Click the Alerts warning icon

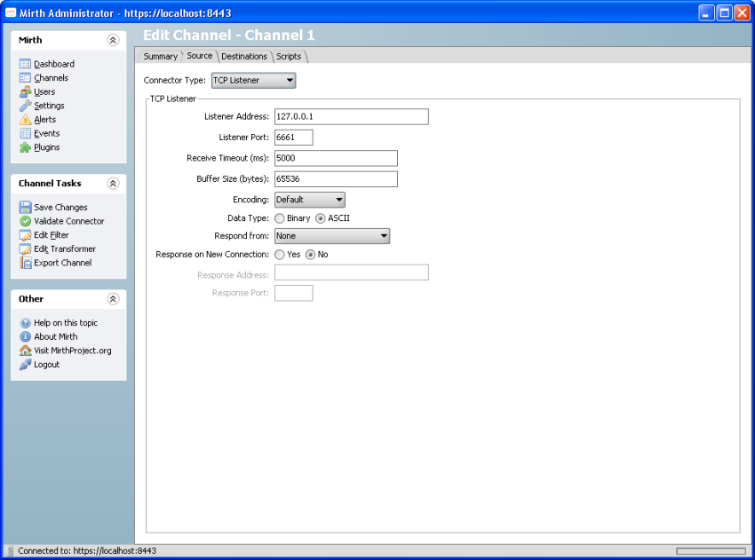(25, 120)
